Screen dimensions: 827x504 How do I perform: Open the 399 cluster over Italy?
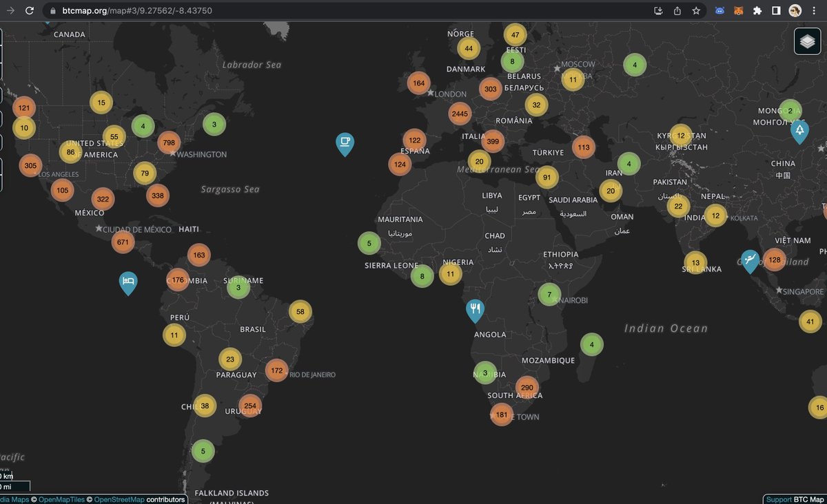[x=493, y=142]
